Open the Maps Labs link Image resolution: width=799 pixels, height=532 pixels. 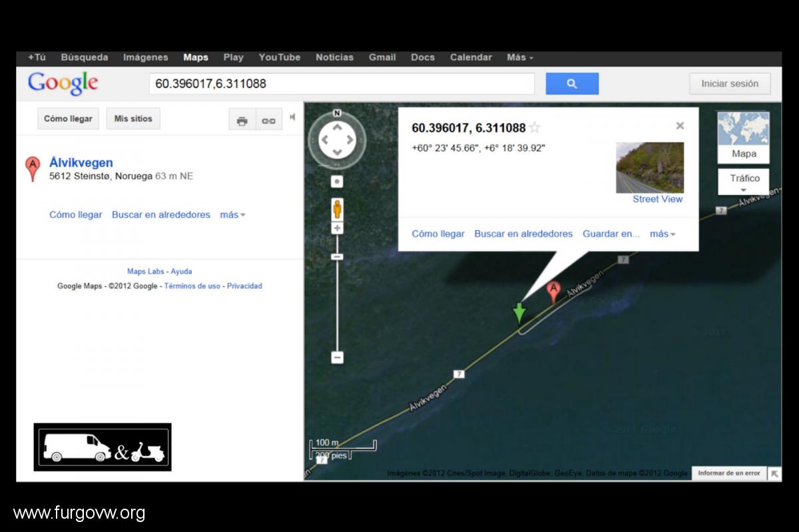point(145,272)
